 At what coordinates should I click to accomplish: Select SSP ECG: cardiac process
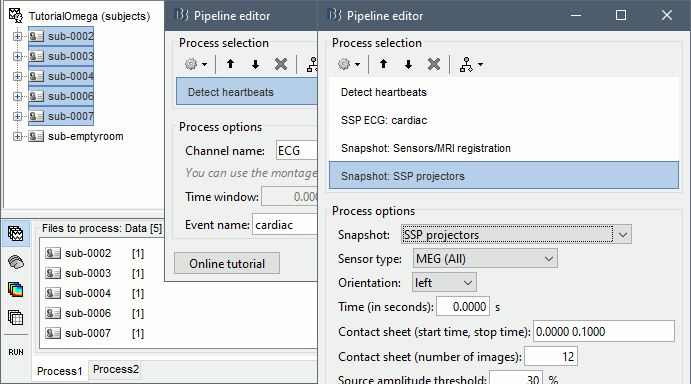tap(504, 120)
